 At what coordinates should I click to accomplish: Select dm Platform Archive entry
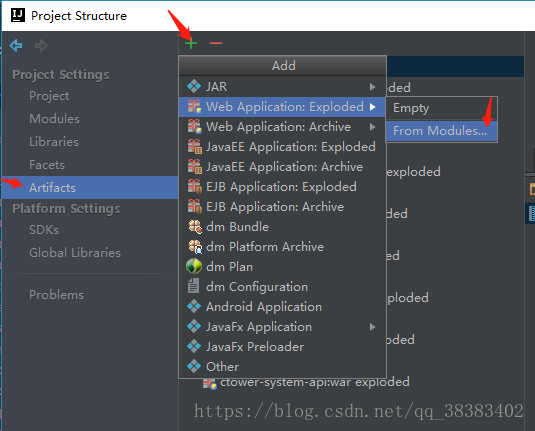pos(282,247)
